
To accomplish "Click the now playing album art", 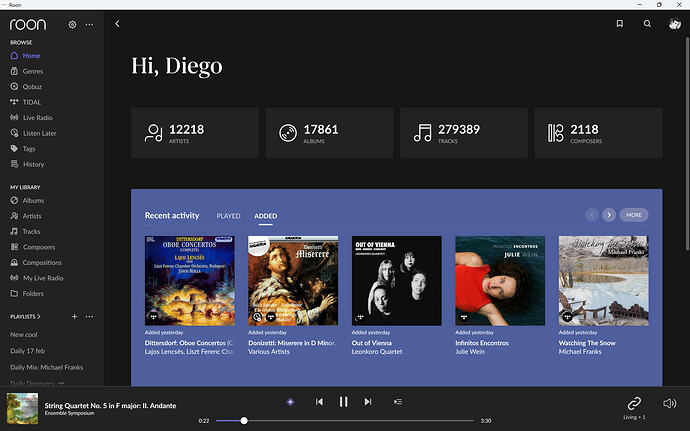I will pos(22,409).
